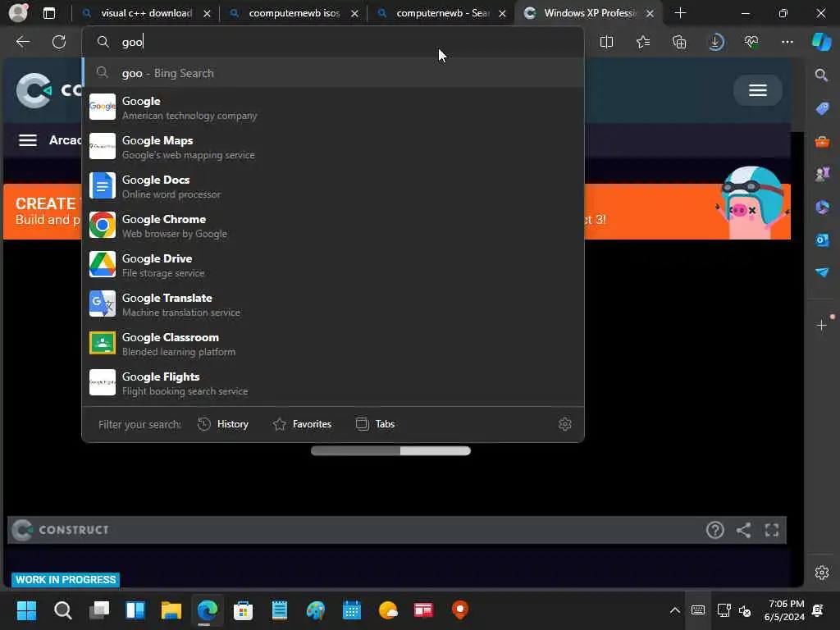Choose the Google suggestion
This screenshot has width=840, height=630.
click(333, 107)
